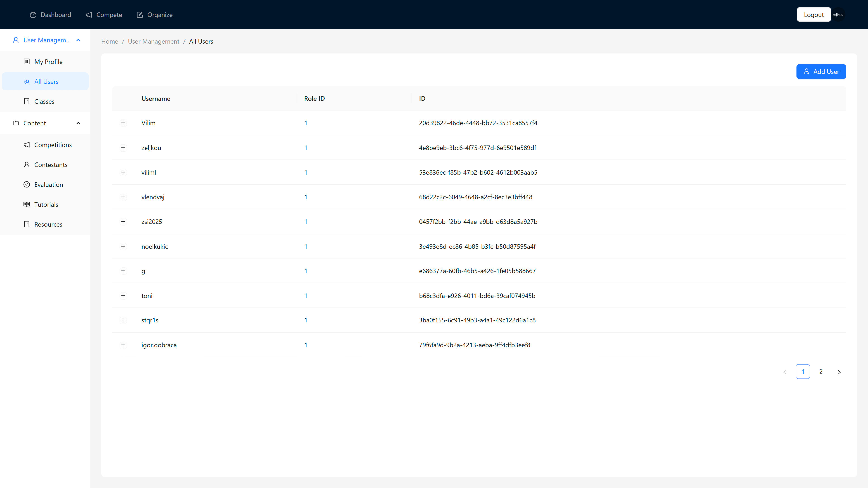Click the Organize edit icon
This screenshot has height=488, width=868.
[139, 15]
